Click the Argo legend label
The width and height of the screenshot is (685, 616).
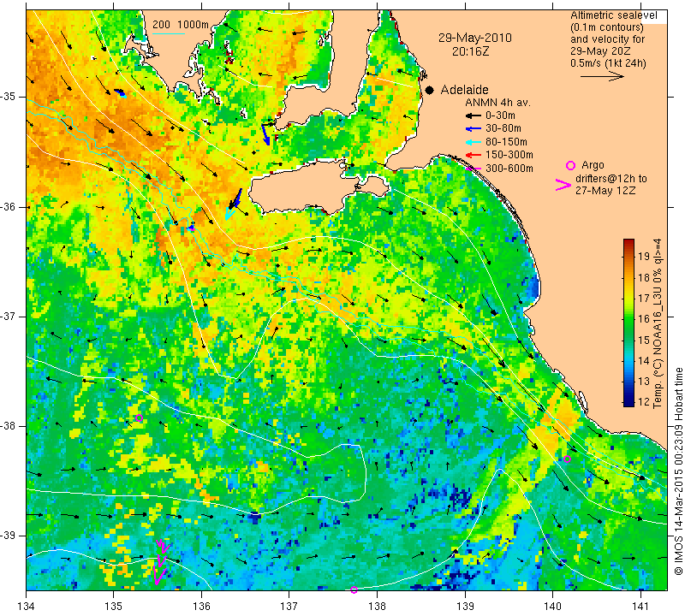click(x=593, y=165)
